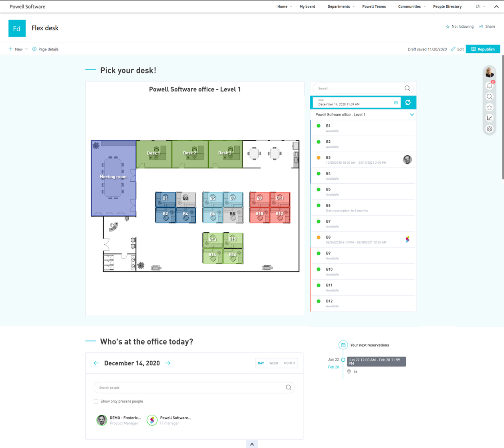Open Powell Software IT manager profile
This screenshot has width=504, height=448.
[x=169, y=420]
